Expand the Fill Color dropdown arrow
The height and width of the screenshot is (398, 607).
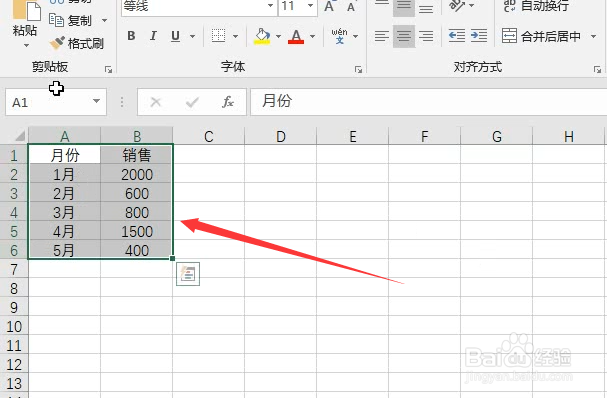(x=278, y=36)
